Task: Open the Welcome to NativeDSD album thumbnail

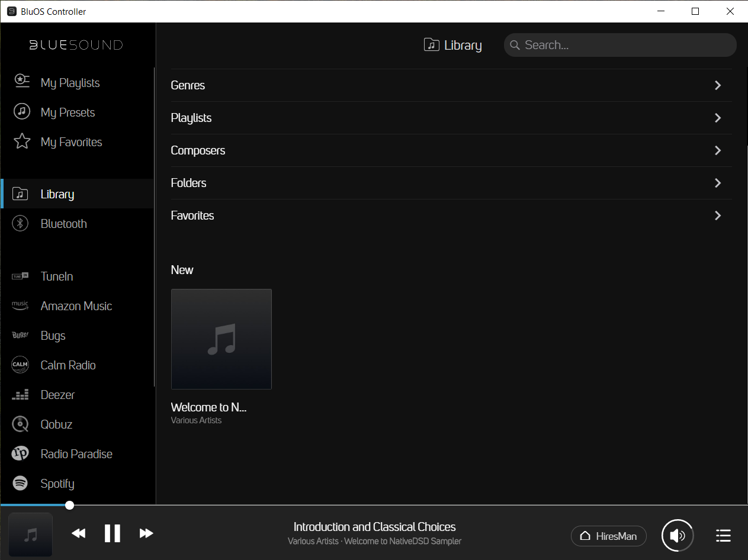Action: point(221,339)
